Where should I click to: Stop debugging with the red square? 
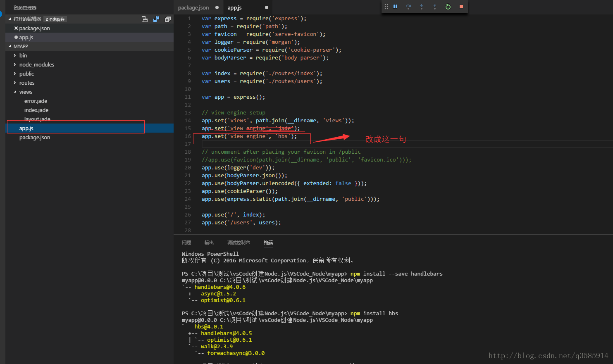(x=461, y=7)
